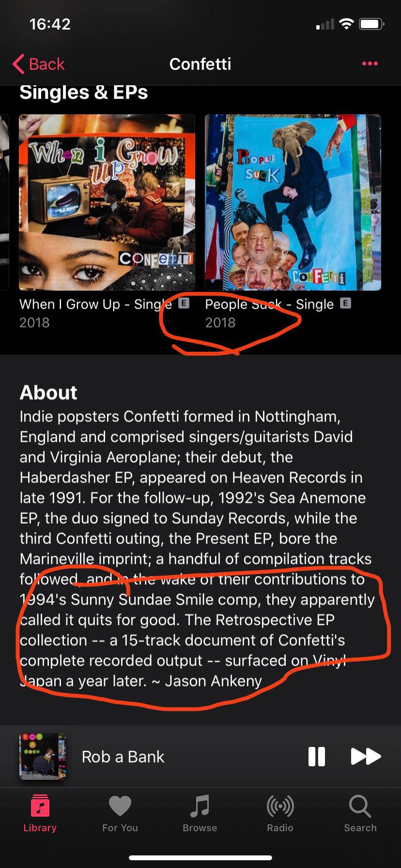The image size is (401, 868).
Task: Open People Suck single artwork
Action: coord(293,202)
